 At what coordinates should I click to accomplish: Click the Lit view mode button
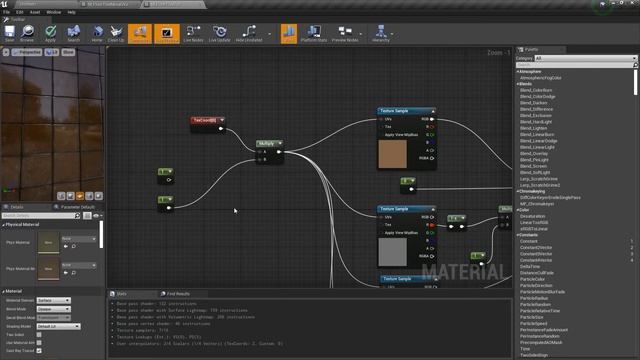(x=52, y=52)
